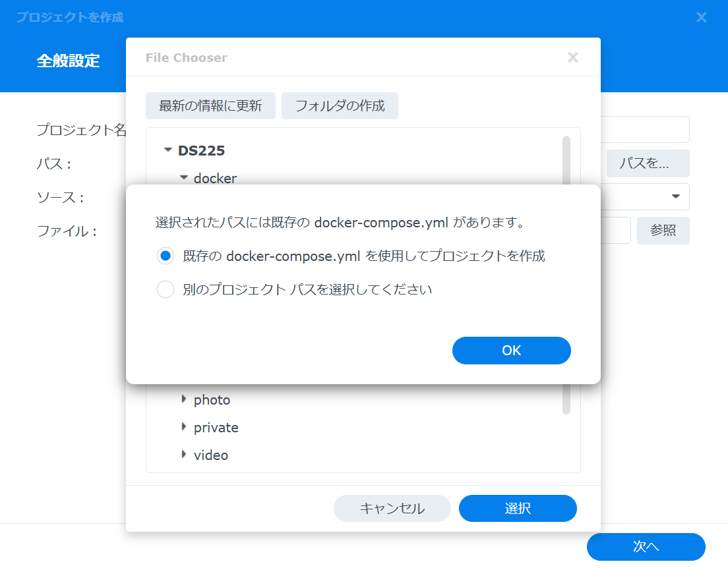This screenshot has width=728, height=568.
Task: Confirm the dialog with OK button
Action: click(511, 351)
